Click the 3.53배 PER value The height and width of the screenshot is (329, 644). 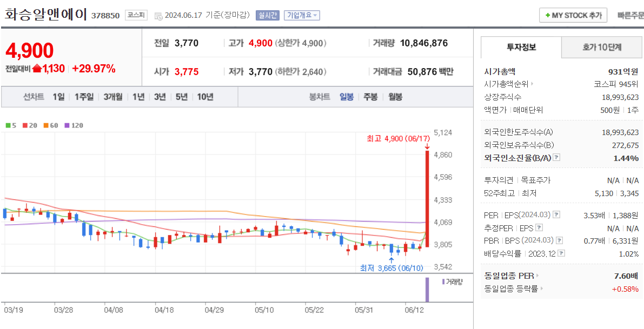click(594, 215)
